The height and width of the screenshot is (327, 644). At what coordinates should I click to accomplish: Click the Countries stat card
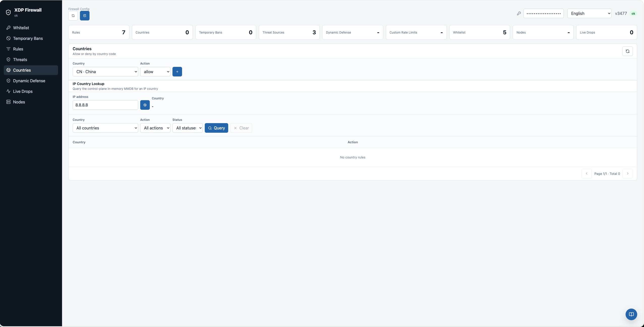pos(162,32)
